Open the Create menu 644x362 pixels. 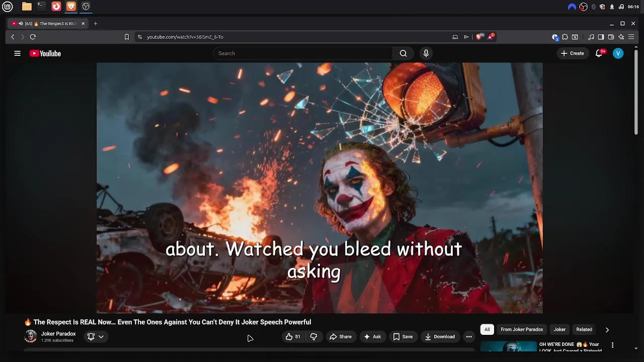[x=573, y=53]
